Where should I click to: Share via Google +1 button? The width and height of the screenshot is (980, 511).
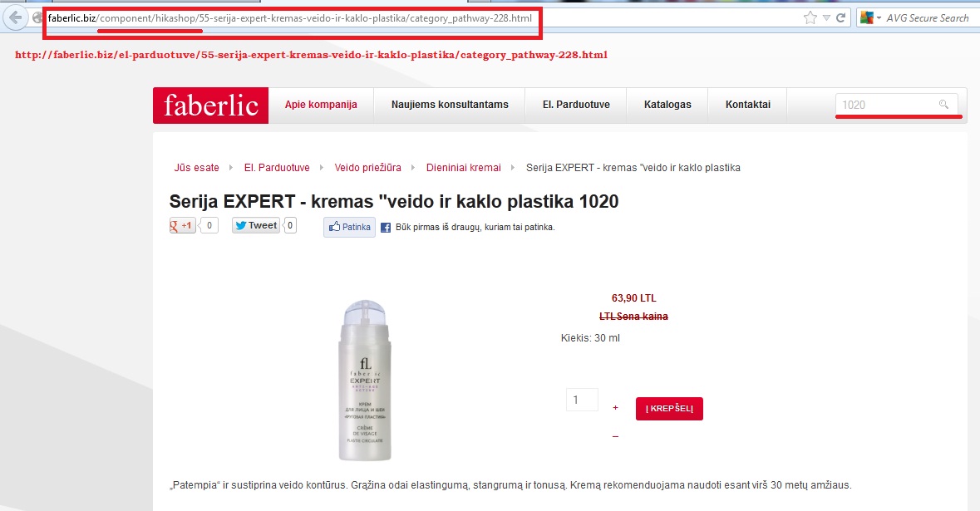[182, 225]
